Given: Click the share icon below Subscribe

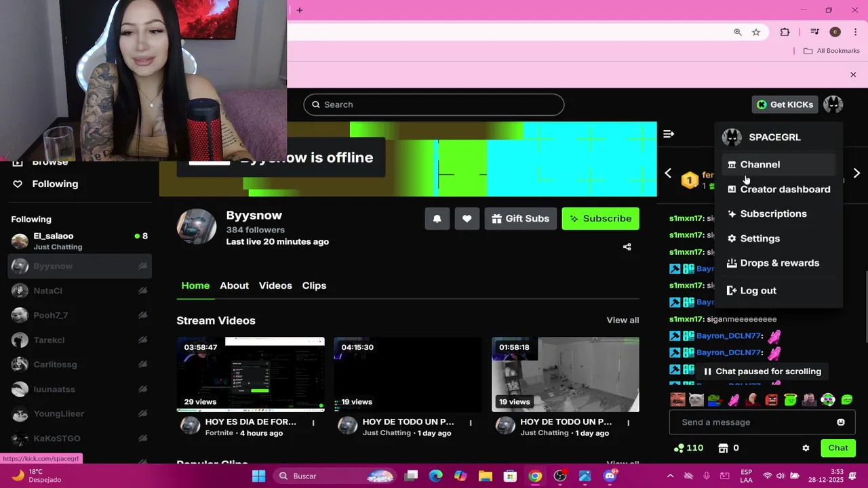Looking at the screenshot, I should click(x=627, y=247).
